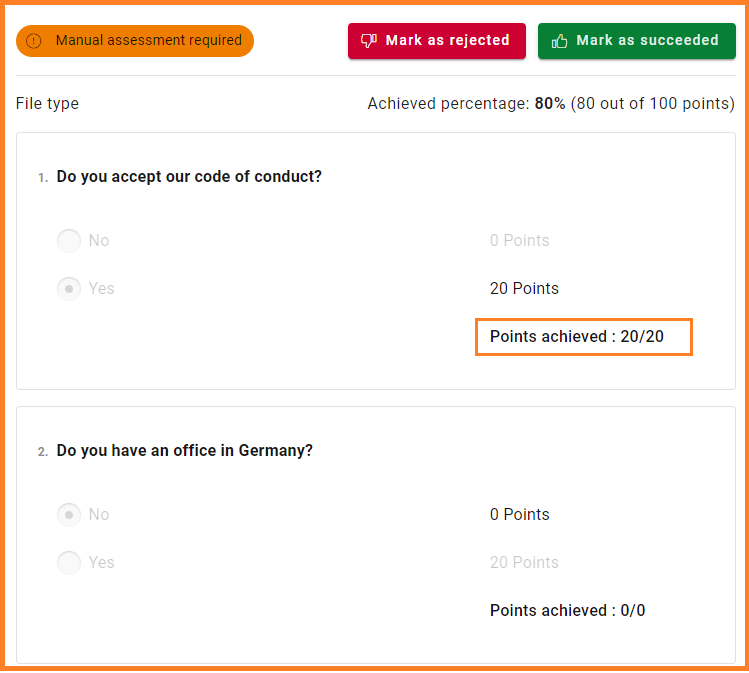Select Yes radio for code of conduct

[x=68, y=289]
